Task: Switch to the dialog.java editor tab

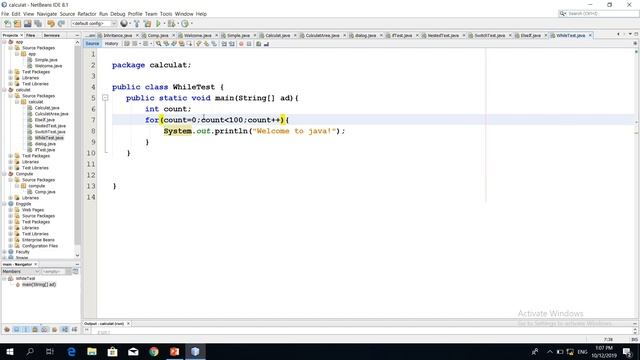Action: 365,36
